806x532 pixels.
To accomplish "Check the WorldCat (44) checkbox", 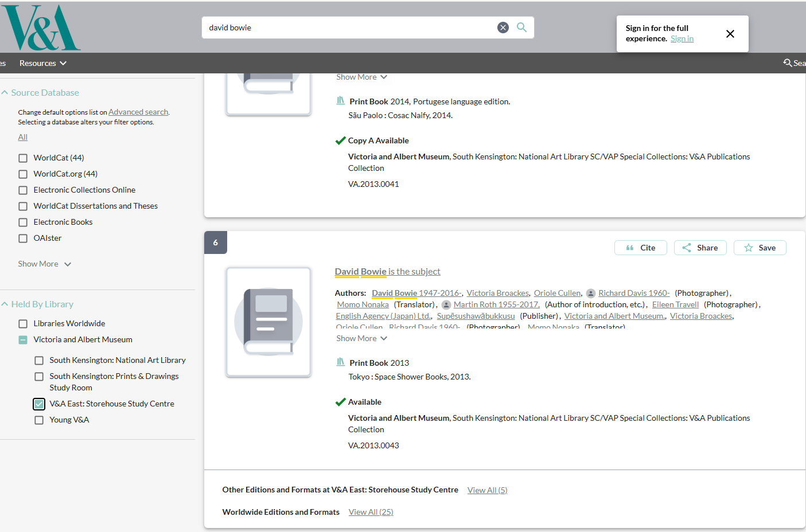I will pos(23,158).
